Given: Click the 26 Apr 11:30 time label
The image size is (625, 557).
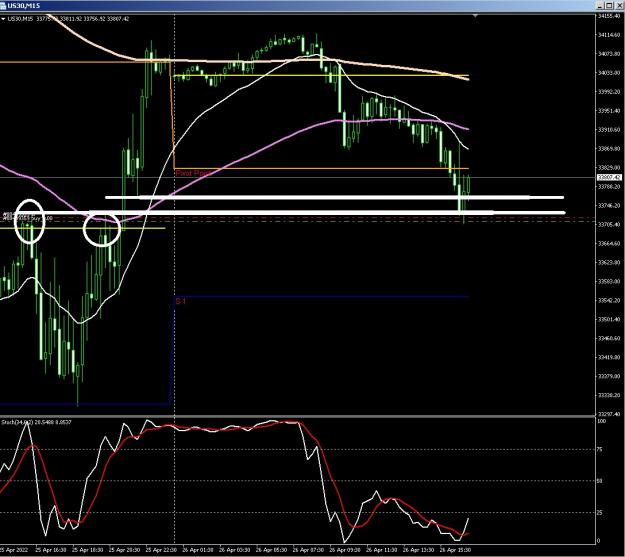Looking at the screenshot, I should tap(382, 550).
